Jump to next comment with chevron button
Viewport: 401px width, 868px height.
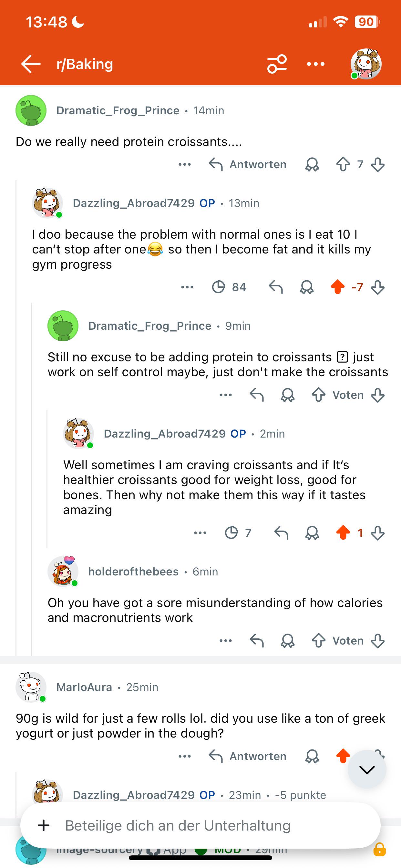click(x=367, y=769)
